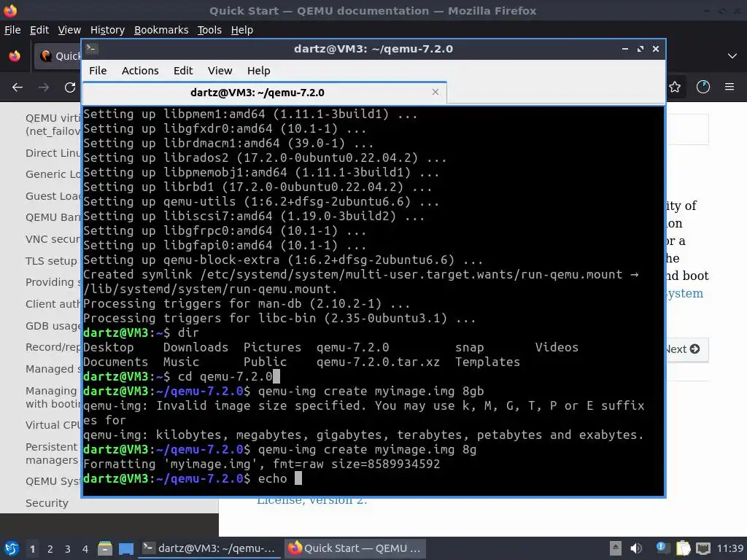Open Firefox History menu
This screenshot has height=560, width=747.
click(107, 30)
